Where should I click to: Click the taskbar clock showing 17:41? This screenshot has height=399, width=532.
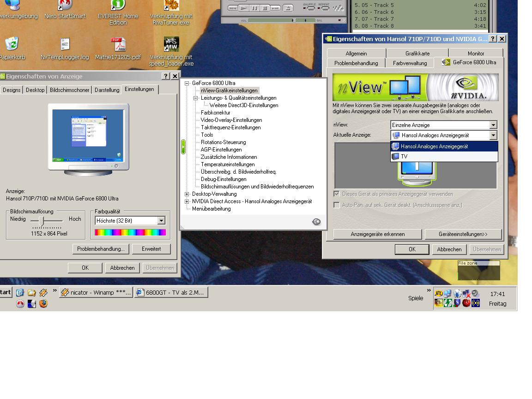(497, 294)
